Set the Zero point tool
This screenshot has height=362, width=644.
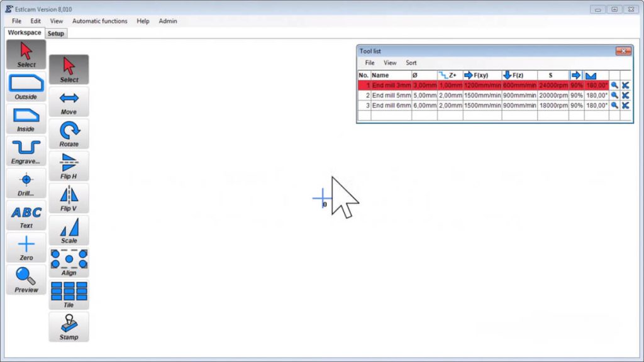tap(26, 248)
